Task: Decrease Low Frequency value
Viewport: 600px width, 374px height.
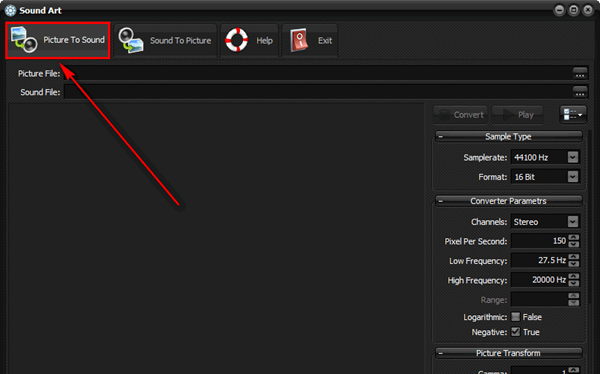Action: pos(574,264)
